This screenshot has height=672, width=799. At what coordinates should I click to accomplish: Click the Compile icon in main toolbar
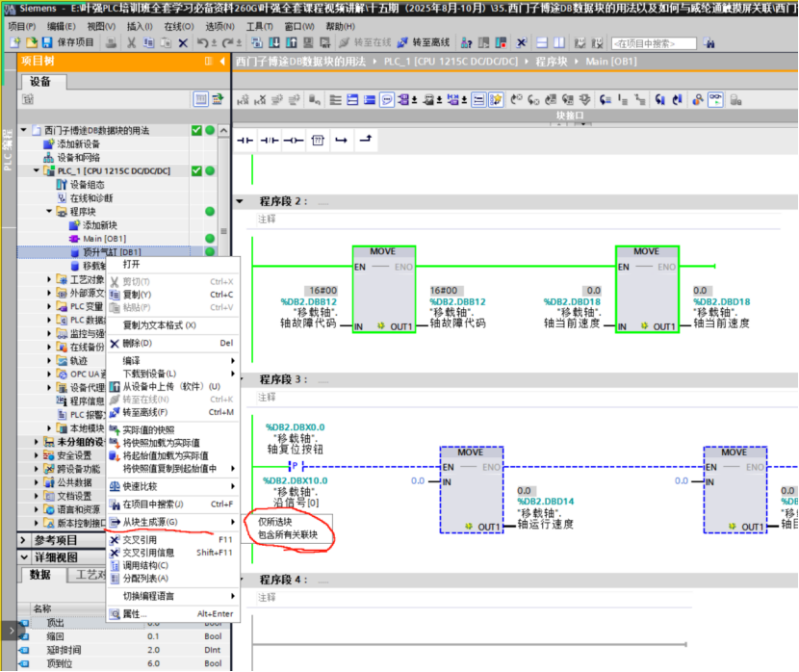(x=257, y=42)
